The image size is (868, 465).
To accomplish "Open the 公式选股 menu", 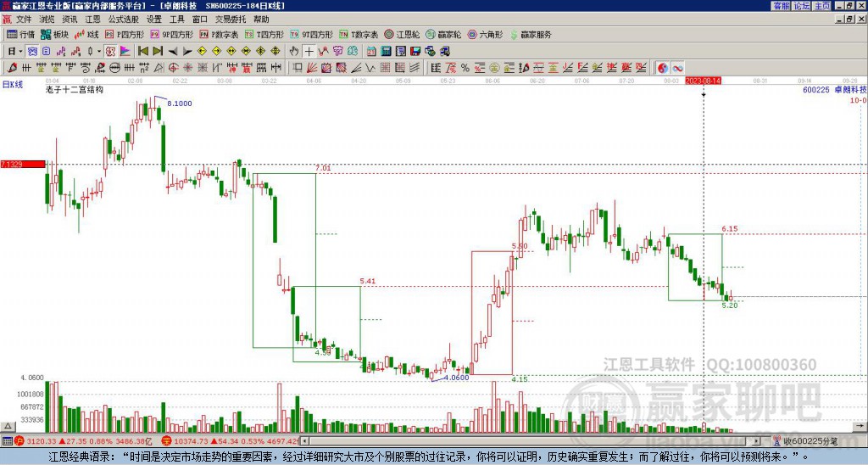I will coord(125,18).
